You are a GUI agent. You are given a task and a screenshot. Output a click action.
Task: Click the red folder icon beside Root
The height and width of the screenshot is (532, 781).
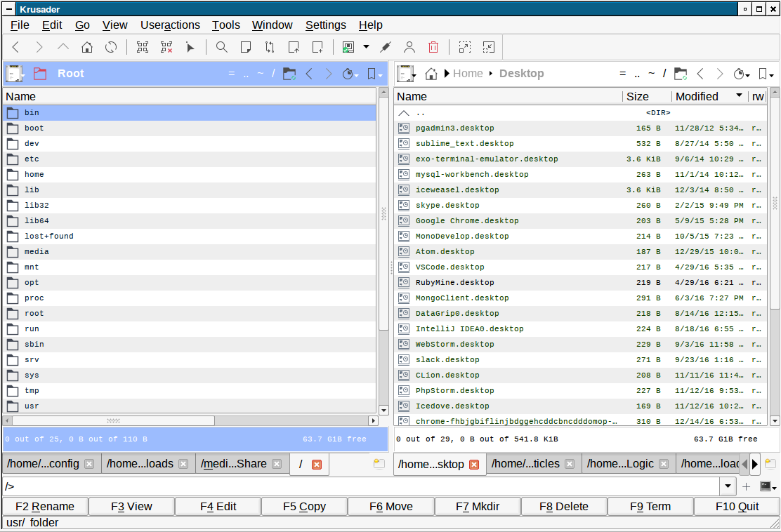40,74
